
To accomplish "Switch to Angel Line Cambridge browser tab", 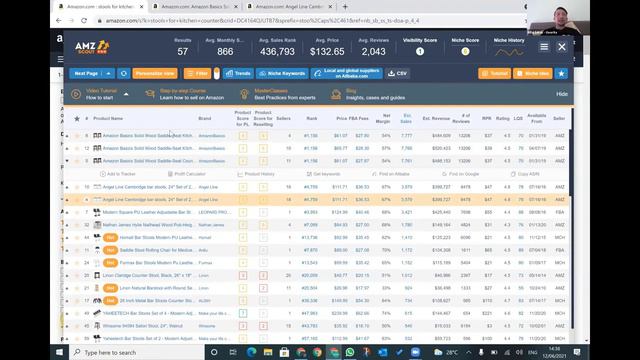I will tap(290, 7).
